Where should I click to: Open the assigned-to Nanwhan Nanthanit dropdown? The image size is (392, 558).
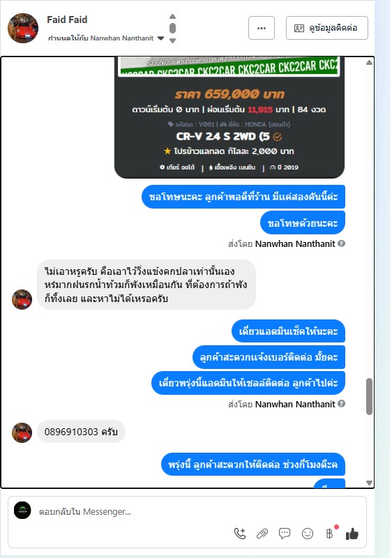(161, 38)
